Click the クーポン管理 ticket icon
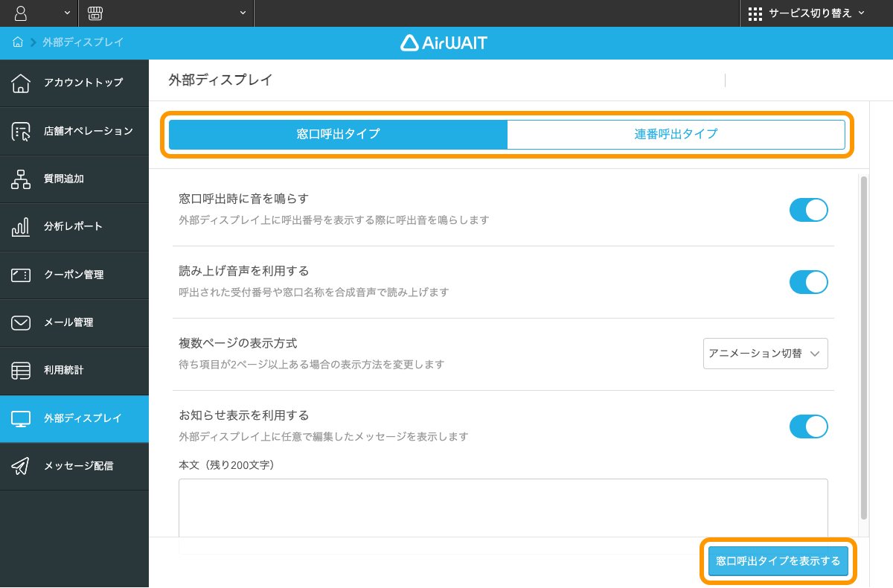Screen dimensions: 893x588 (x=21, y=275)
